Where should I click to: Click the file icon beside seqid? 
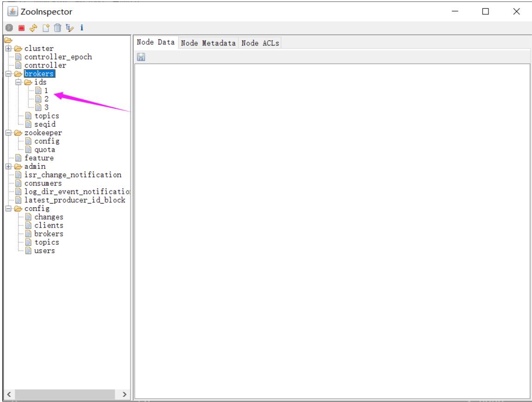(29, 124)
